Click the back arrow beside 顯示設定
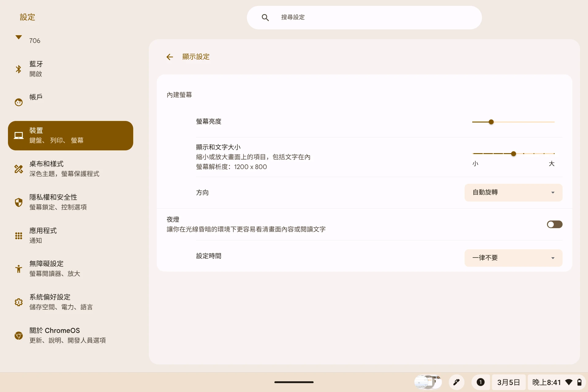The image size is (588, 392). click(x=170, y=57)
